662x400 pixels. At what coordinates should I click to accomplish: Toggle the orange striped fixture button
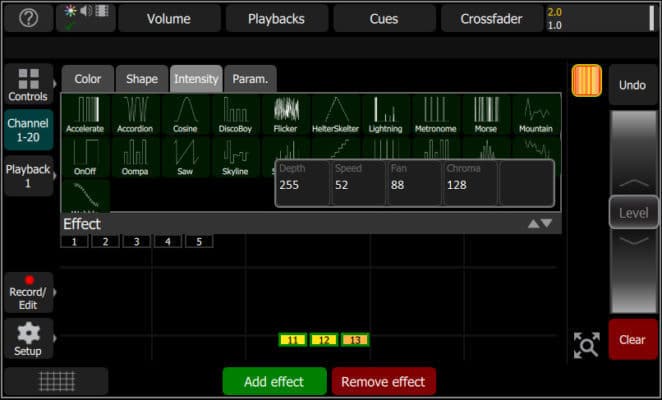click(x=586, y=81)
